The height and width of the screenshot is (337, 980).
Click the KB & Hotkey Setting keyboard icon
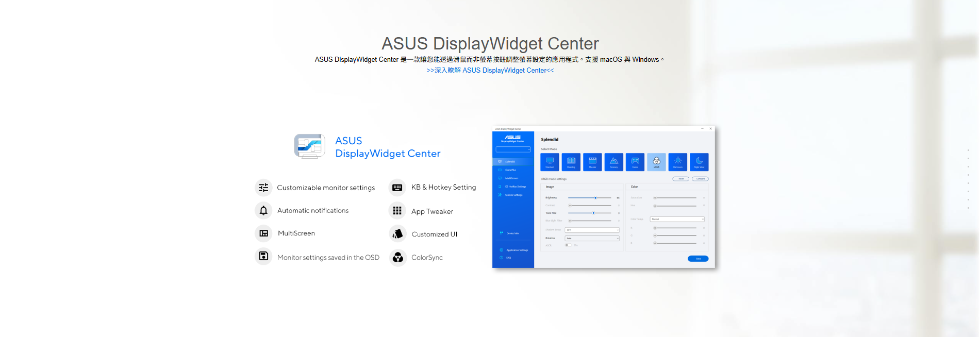coord(397,188)
